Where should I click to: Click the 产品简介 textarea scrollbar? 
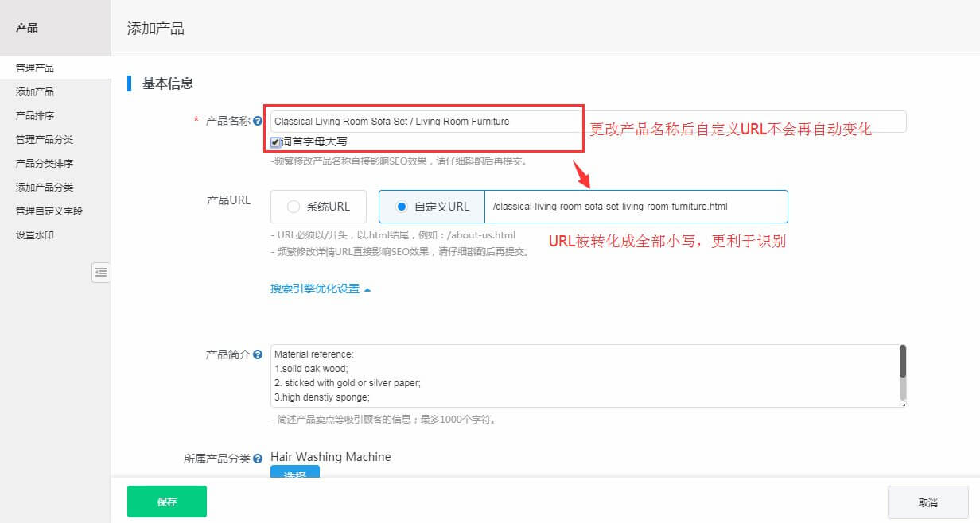click(902, 374)
